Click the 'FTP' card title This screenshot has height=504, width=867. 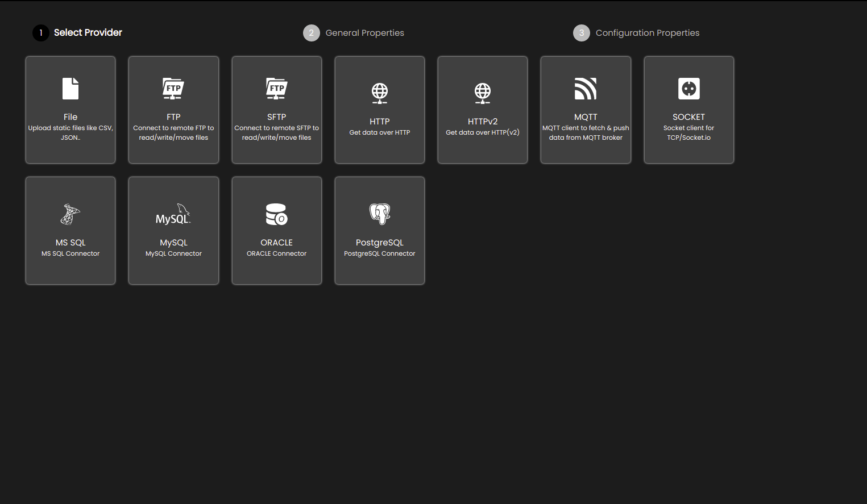pyautogui.click(x=173, y=117)
